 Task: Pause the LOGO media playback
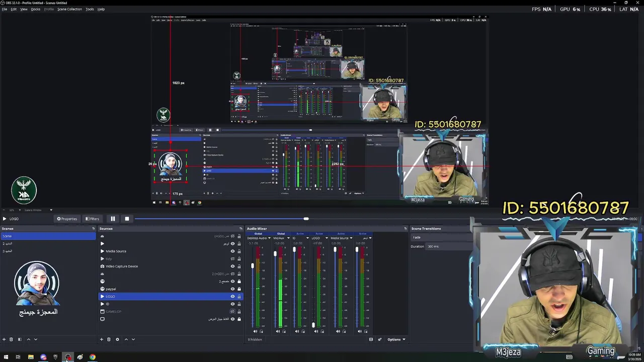pyautogui.click(x=113, y=219)
